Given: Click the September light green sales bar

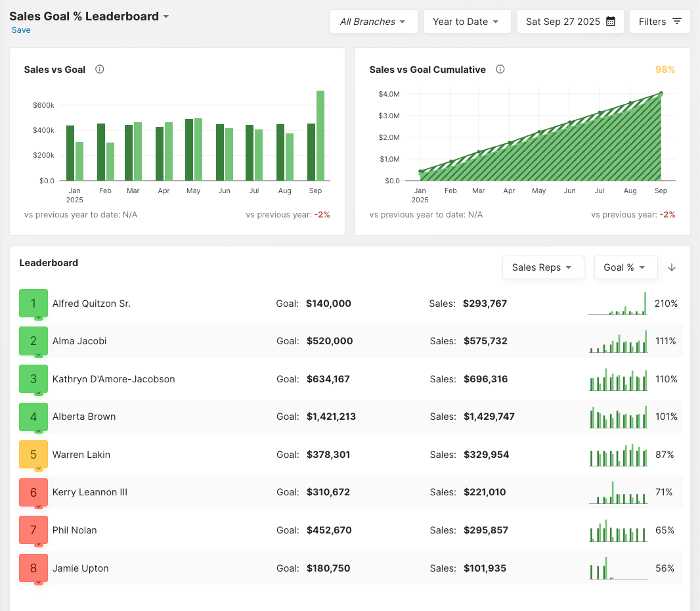Looking at the screenshot, I should 320,135.
